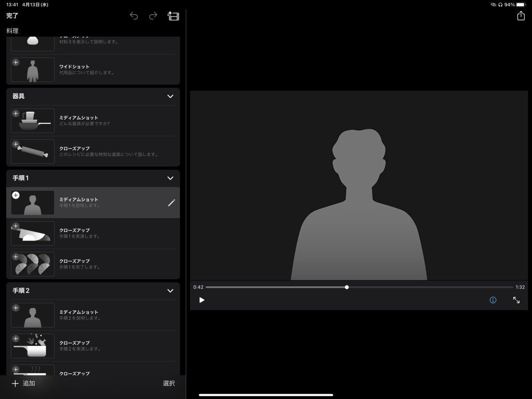Tap the 4月13日(水) date in status bar
This screenshot has height=399, width=532.
point(35,4)
